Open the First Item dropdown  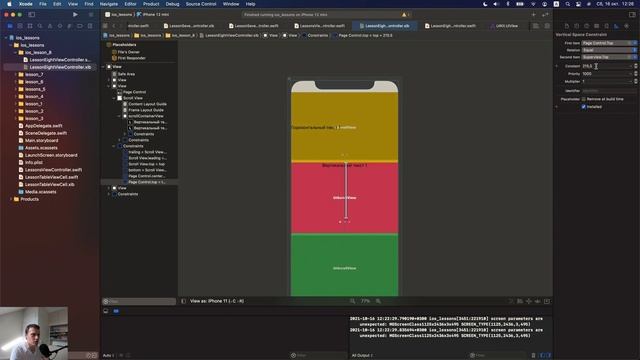[x=609, y=43]
